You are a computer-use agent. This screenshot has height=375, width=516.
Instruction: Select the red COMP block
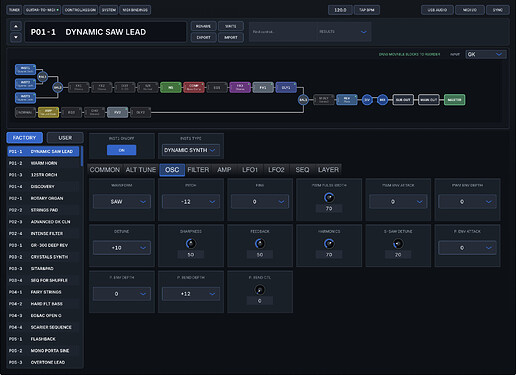[x=194, y=87]
